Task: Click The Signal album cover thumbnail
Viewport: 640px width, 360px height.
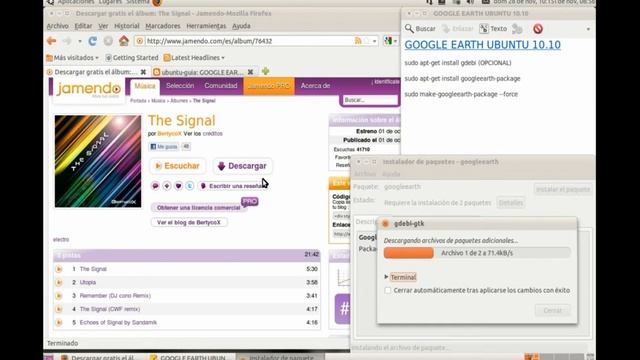Action: pyautogui.click(x=98, y=161)
